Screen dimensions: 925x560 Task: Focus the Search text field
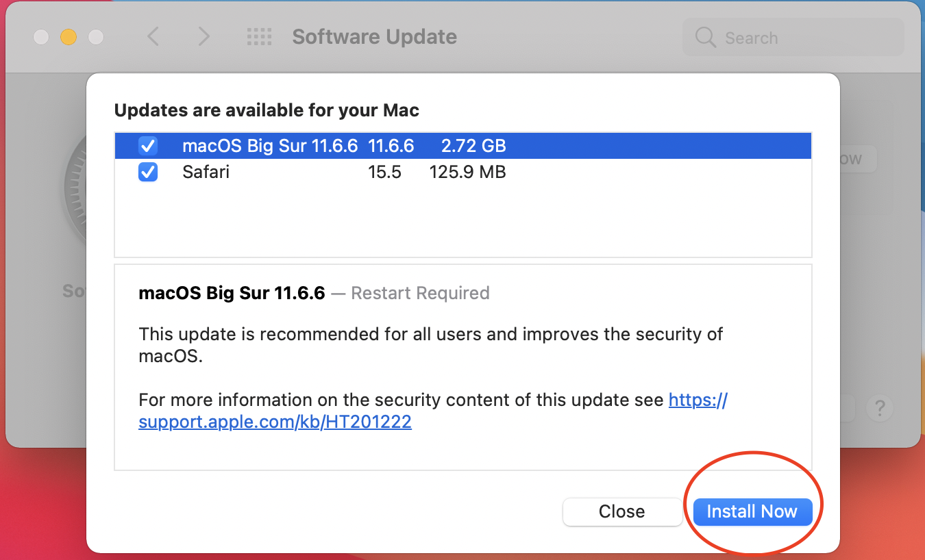click(793, 38)
